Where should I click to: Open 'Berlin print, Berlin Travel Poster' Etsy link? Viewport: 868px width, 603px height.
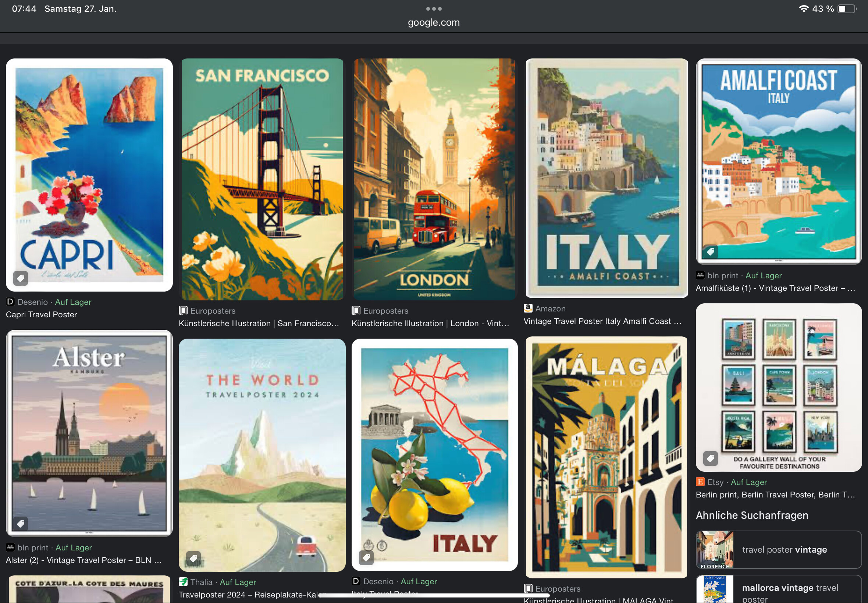pyautogui.click(x=775, y=495)
